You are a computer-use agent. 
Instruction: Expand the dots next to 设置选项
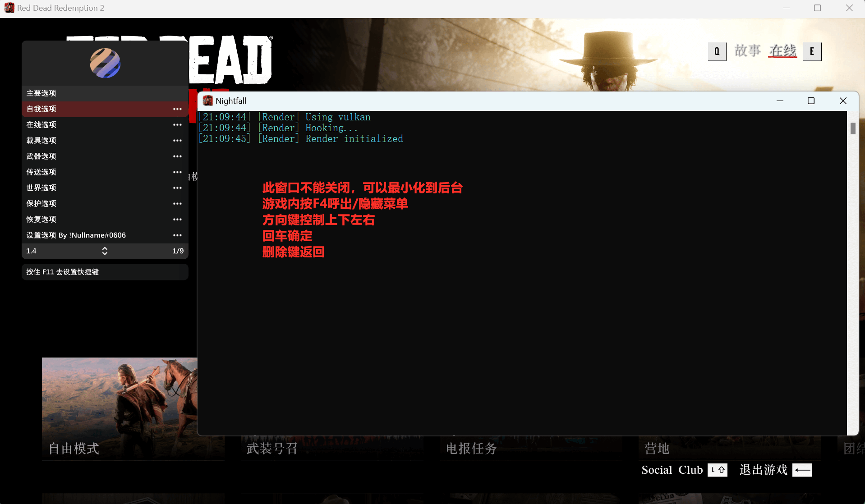click(x=177, y=235)
